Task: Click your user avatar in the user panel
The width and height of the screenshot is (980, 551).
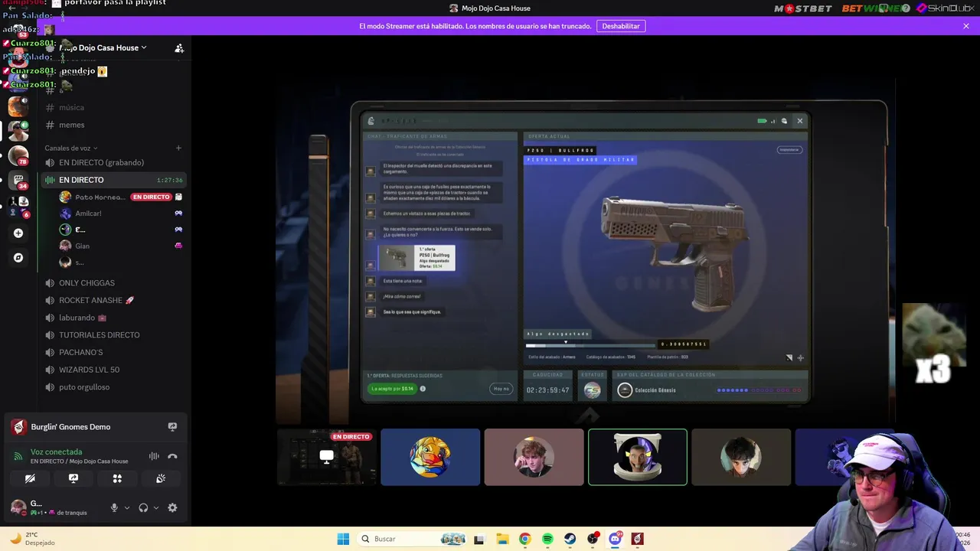Action: pyautogui.click(x=18, y=507)
